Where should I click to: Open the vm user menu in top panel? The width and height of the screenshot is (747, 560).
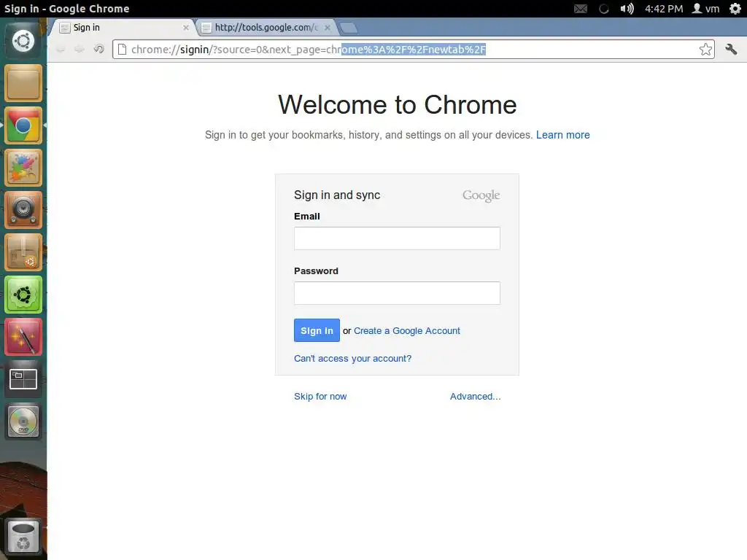[705, 9]
